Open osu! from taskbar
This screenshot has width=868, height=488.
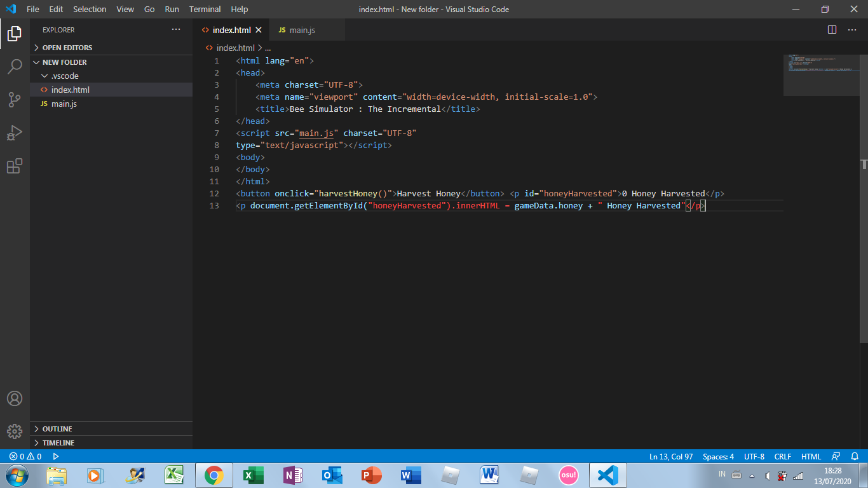click(x=568, y=475)
